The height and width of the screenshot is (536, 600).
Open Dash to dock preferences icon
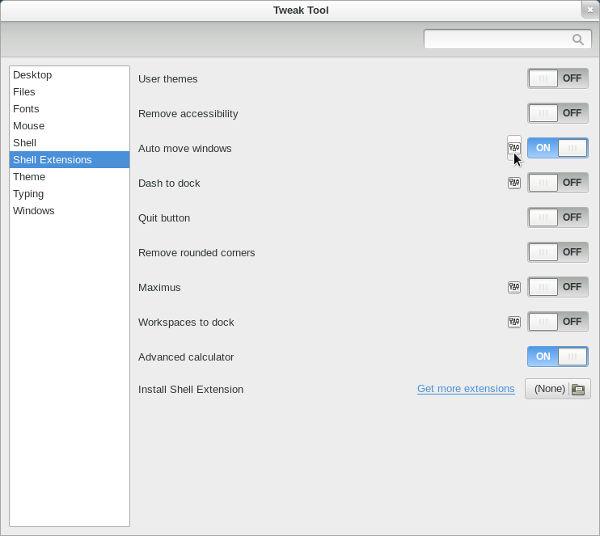coord(514,183)
